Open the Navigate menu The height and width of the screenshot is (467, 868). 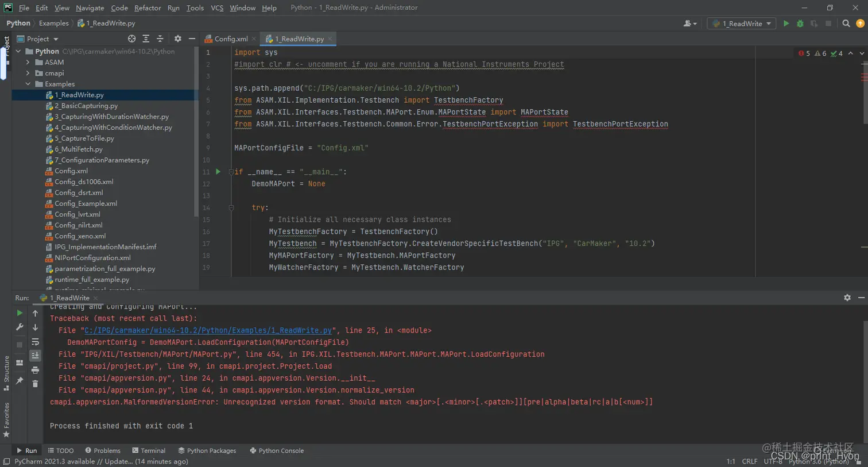pyautogui.click(x=90, y=8)
